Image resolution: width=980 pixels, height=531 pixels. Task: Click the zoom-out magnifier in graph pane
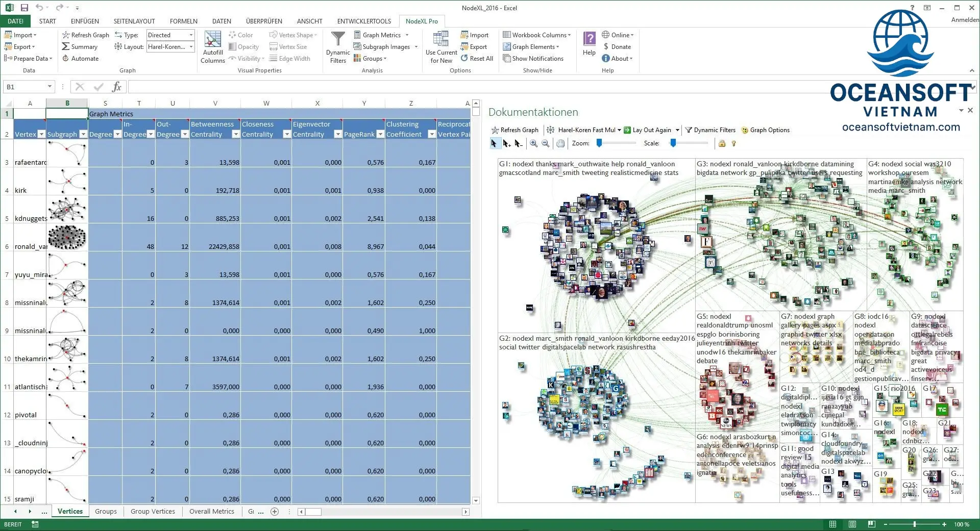click(546, 144)
